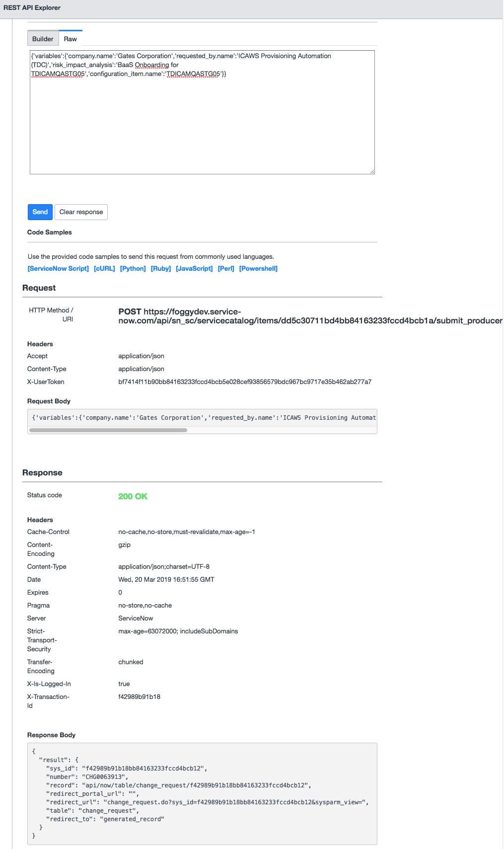This screenshot has height=849, width=504.
Task: Open the ServiceNow Script code sample
Action: point(58,269)
